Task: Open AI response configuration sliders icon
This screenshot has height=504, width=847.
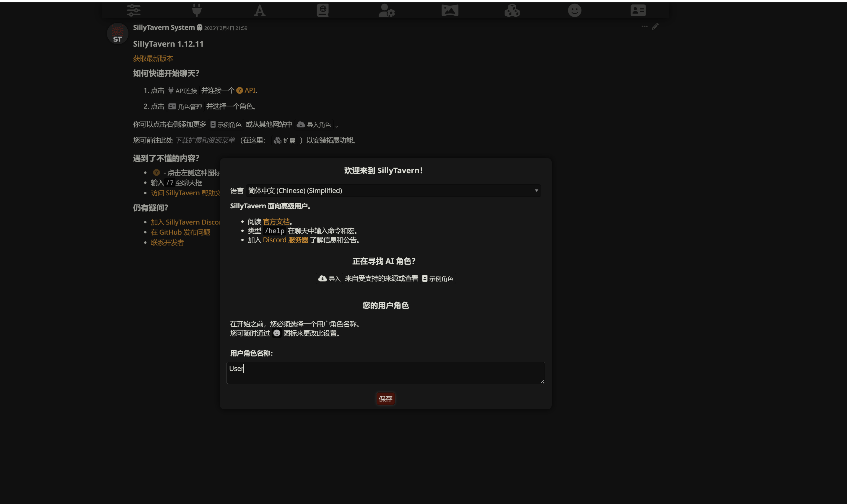Action: coord(133,10)
